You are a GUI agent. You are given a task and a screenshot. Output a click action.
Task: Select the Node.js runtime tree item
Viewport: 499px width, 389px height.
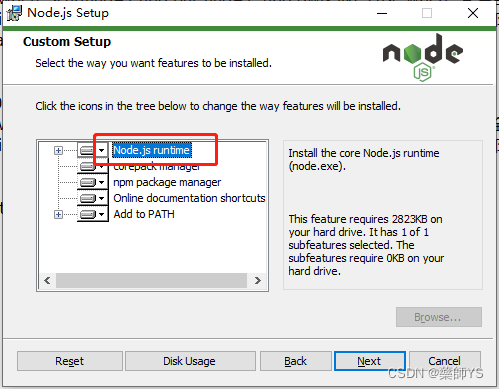152,150
